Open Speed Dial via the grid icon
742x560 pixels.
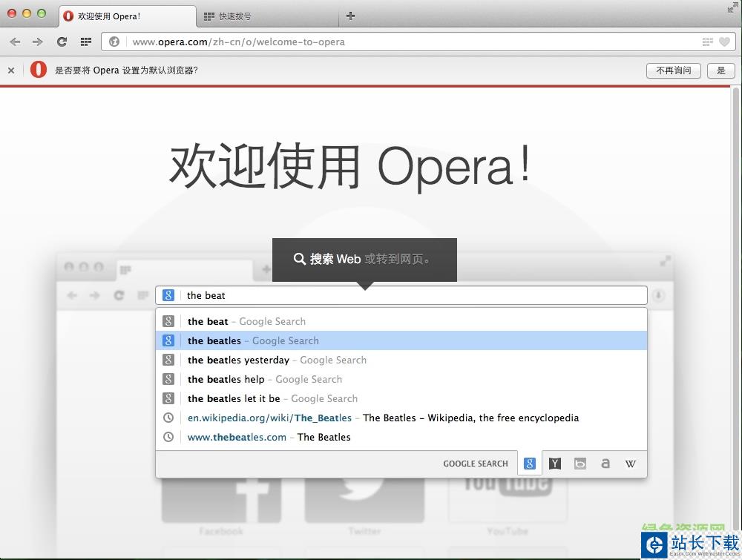pyautogui.click(x=86, y=42)
